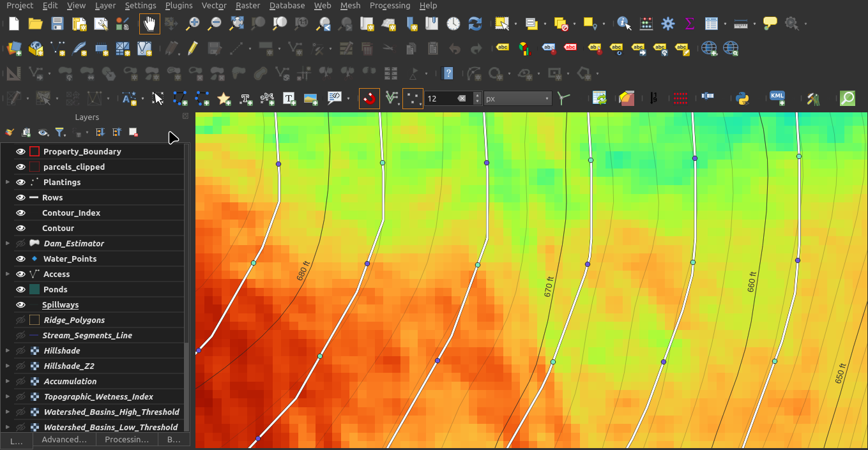Screen dimensions: 868x450
Task: Open the Python console icon
Action: pyautogui.click(x=742, y=98)
